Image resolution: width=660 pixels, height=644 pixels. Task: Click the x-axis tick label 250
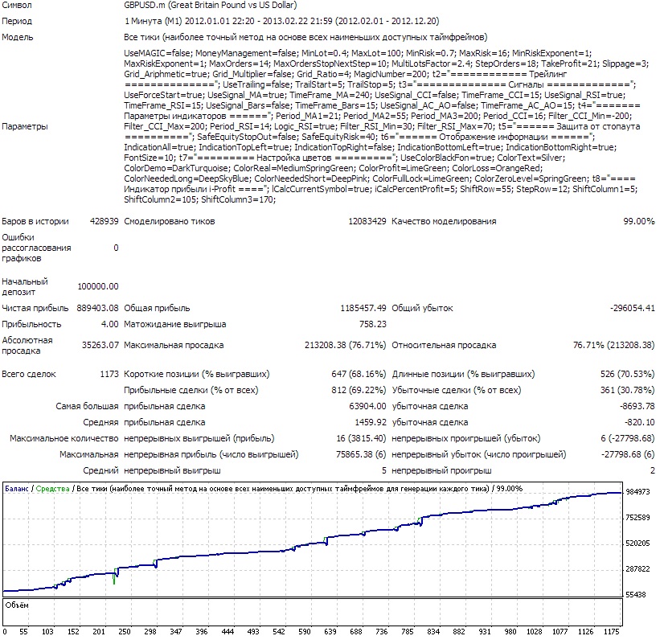[125, 632]
